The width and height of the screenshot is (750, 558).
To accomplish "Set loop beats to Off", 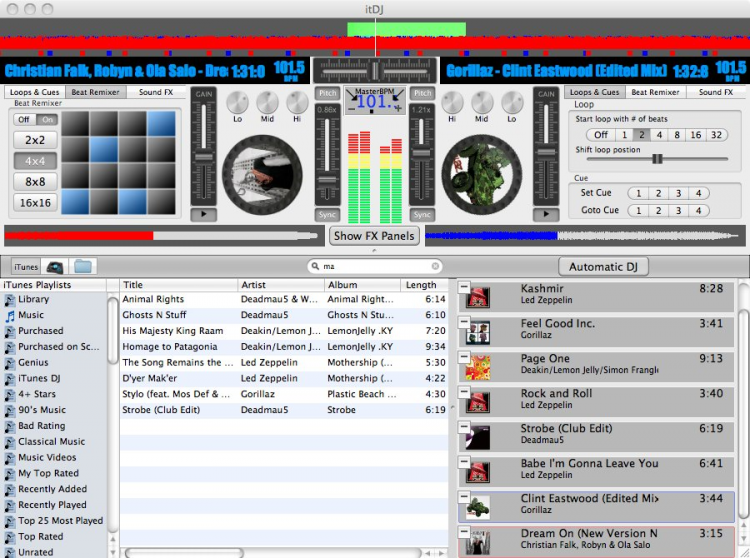I will [x=601, y=135].
